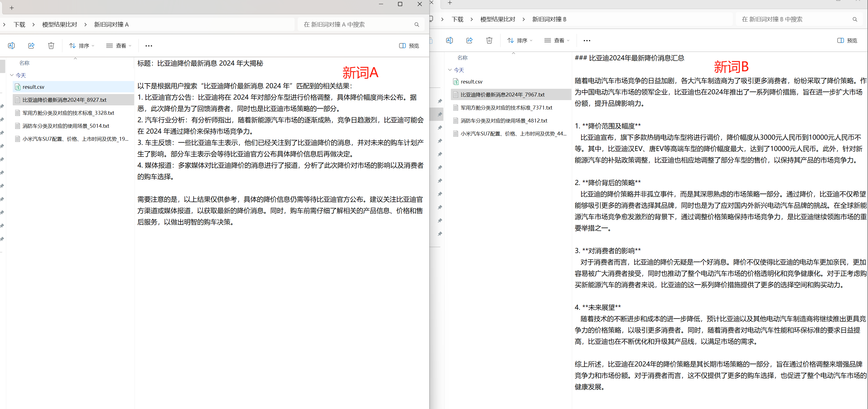Viewport: 868px width, 409px height.
Task: Click the 名称 column sort chevron in window A
Action: point(76,58)
